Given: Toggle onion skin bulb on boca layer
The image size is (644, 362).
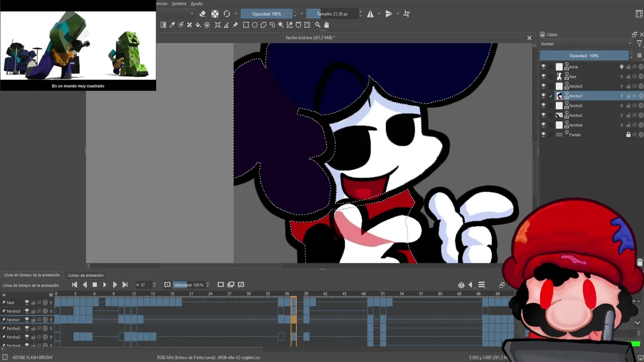Looking at the screenshot, I should (622, 67).
